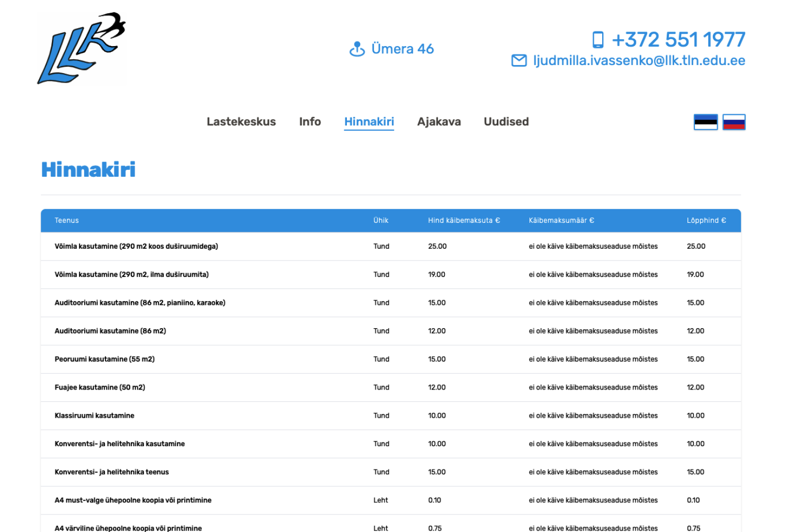Click the Hinnakiri page heading
Image resolution: width=805 pixels, height=532 pixels.
click(x=88, y=170)
